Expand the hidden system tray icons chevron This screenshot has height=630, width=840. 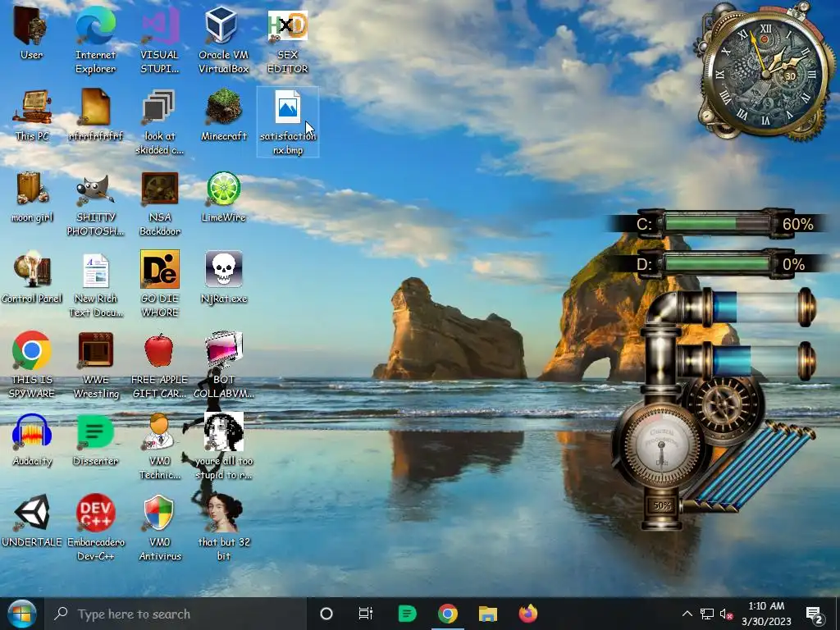[x=687, y=614]
